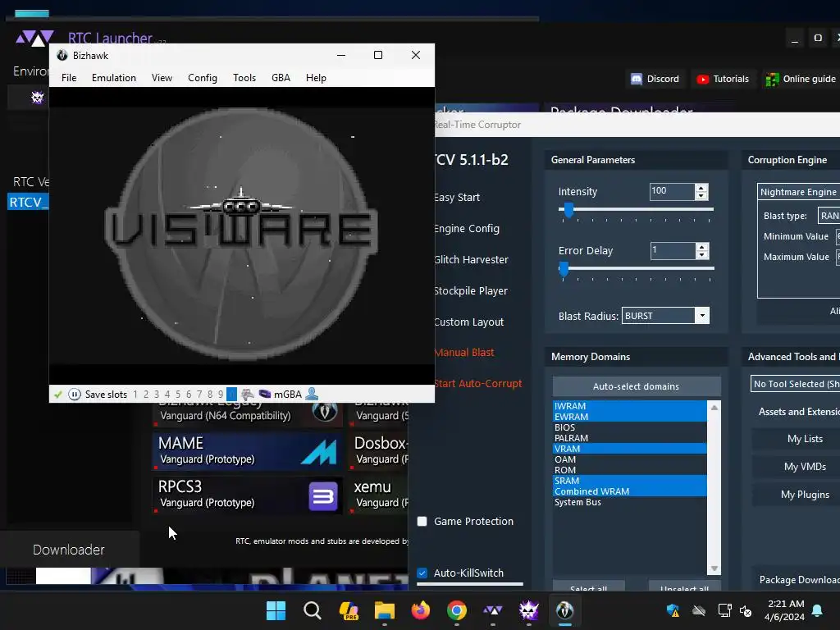
Task: Open the Blast type dropdown
Action: (829, 216)
